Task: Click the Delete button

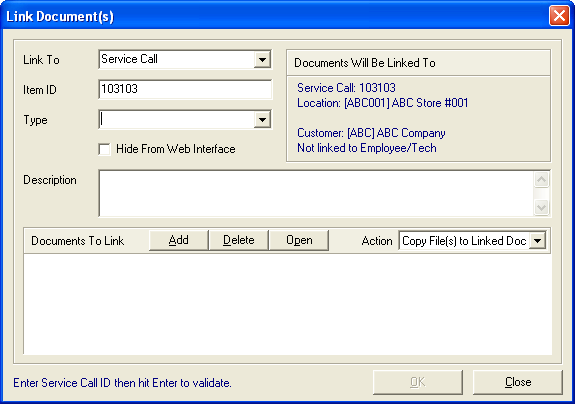Action: (x=239, y=240)
